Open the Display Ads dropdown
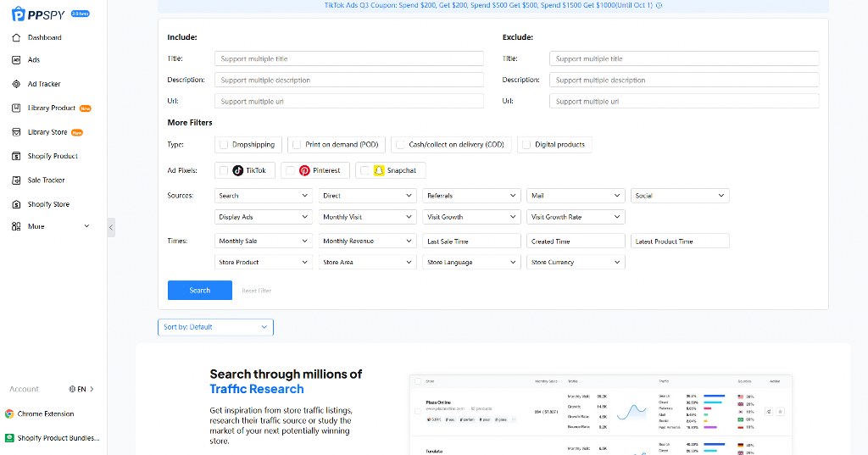868x455 pixels. (x=264, y=217)
